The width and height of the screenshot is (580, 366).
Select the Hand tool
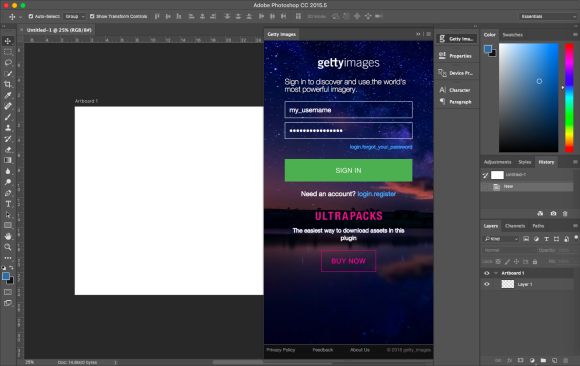point(8,236)
